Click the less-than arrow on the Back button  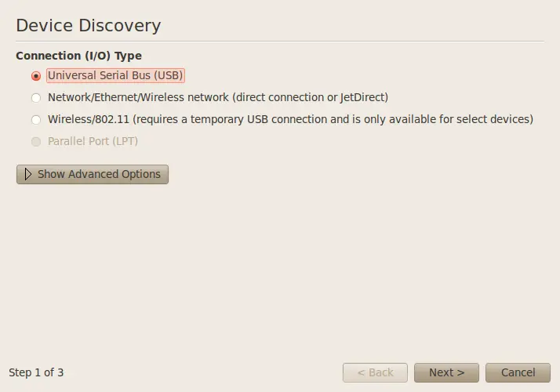[x=361, y=372]
